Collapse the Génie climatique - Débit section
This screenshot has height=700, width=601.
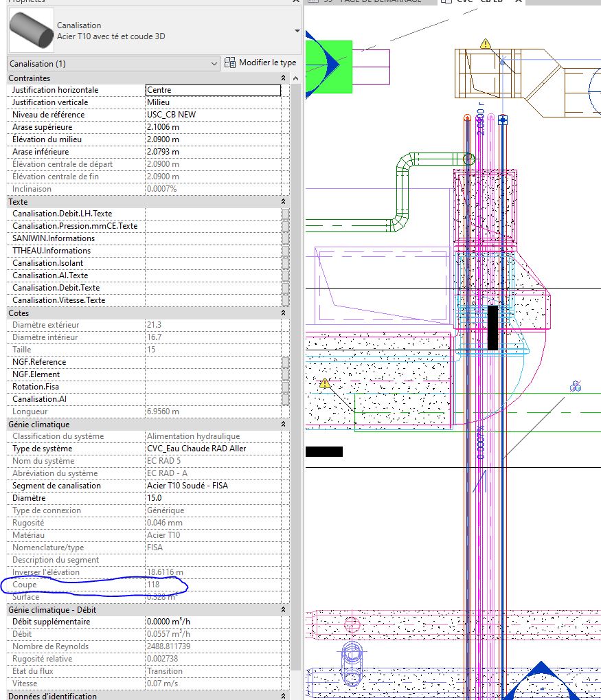[284, 609]
